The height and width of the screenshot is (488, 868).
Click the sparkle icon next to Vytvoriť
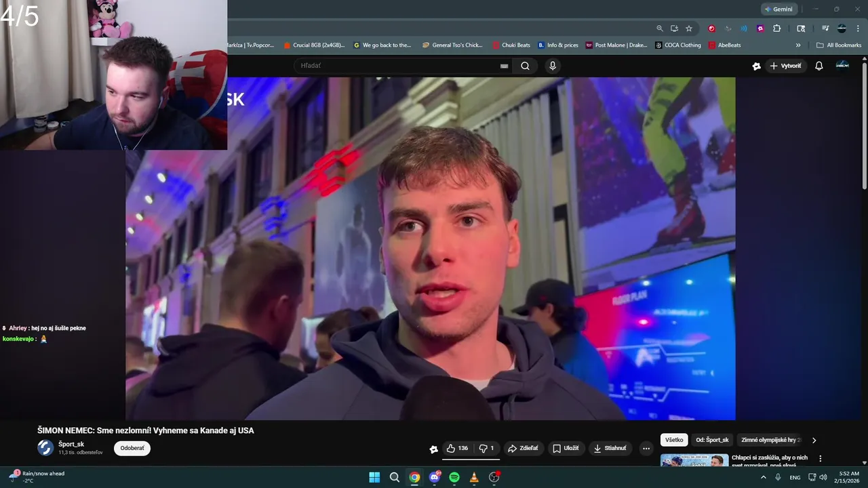point(757,66)
